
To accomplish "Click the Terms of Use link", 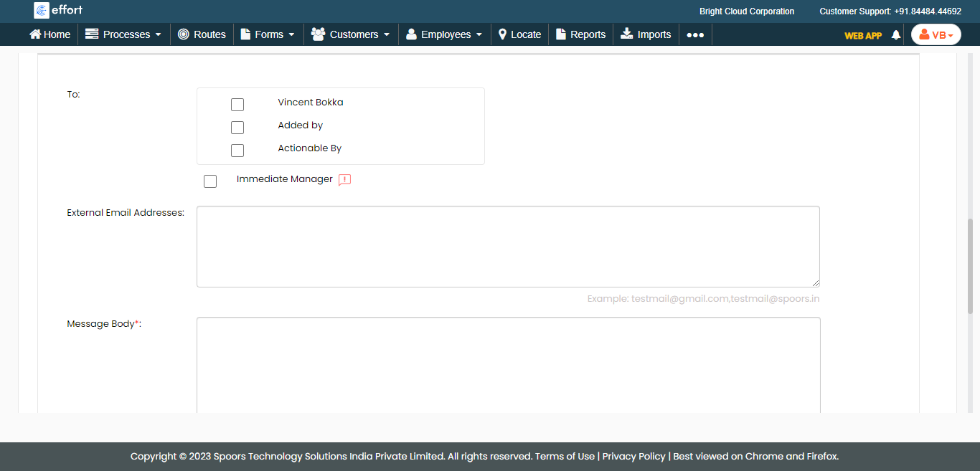I will pos(565,457).
